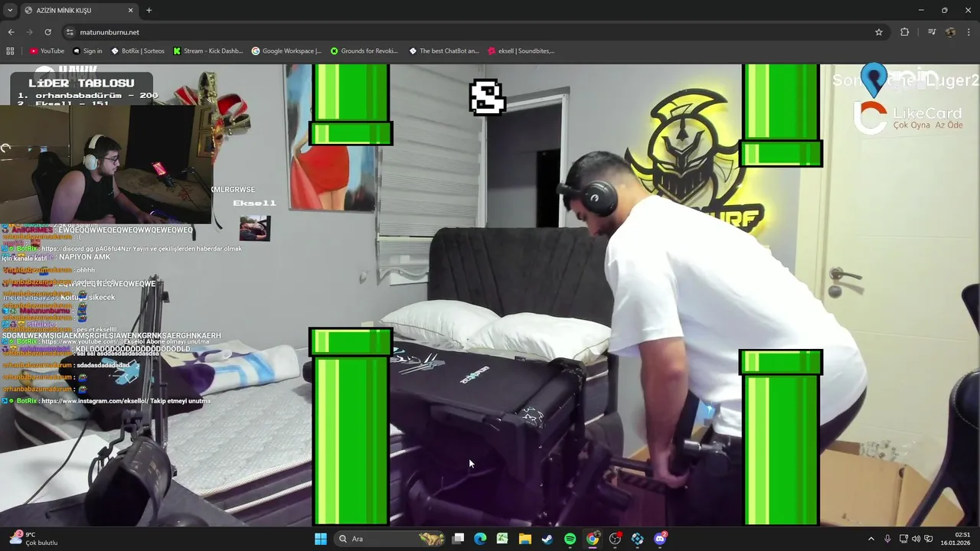Click the Eksell player name label
The image size is (980, 551).
pyautogui.click(x=254, y=203)
